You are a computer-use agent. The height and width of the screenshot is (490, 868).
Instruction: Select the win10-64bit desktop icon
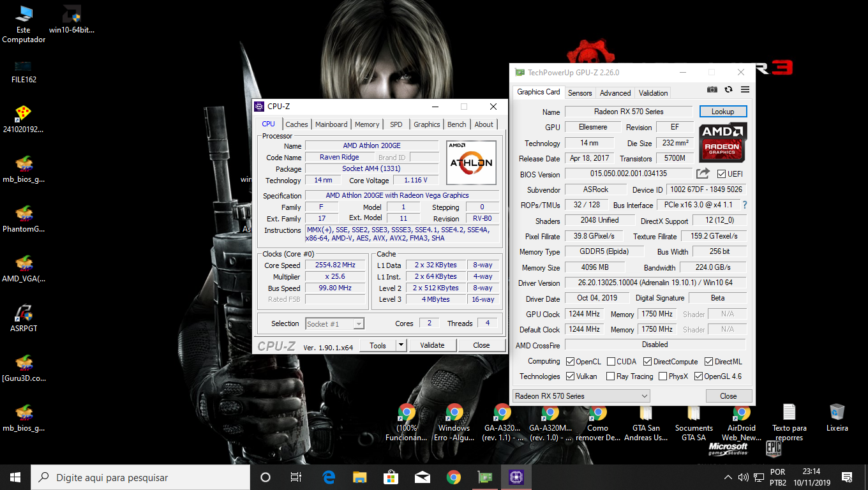click(x=71, y=20)
